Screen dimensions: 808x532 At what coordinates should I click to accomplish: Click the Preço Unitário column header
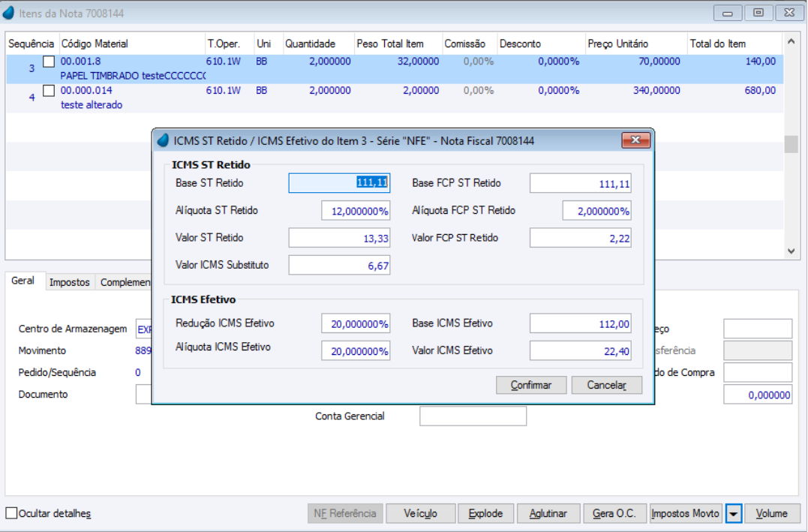point(636,44)
